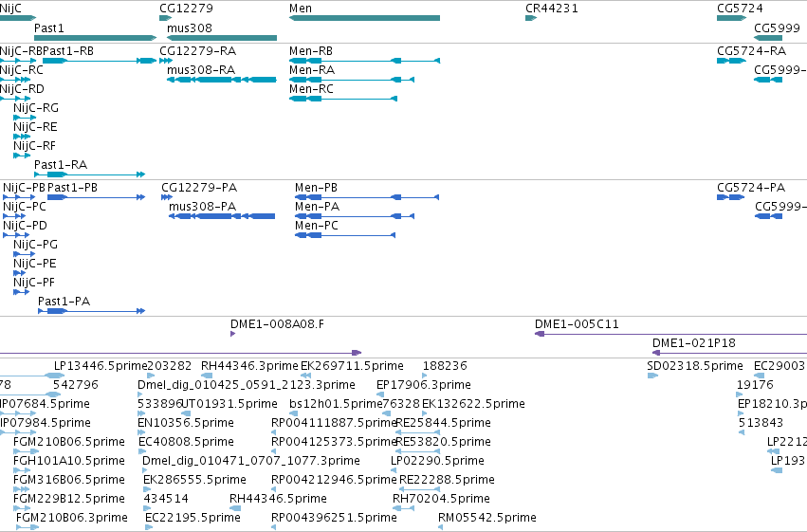Click the Men-PA protein feature

pos(355,216)
